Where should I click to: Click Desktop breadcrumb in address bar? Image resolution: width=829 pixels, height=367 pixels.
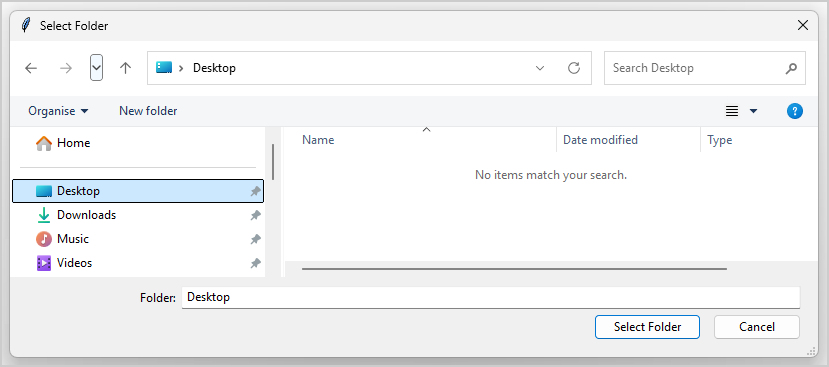tap(214, 68)
